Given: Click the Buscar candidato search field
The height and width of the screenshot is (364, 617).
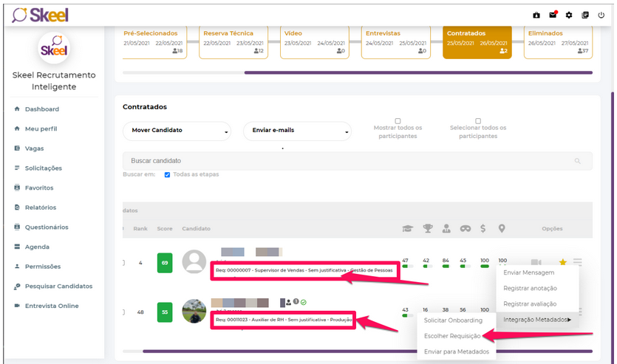Looking at the screenshot, I should (x=347, y=161).
